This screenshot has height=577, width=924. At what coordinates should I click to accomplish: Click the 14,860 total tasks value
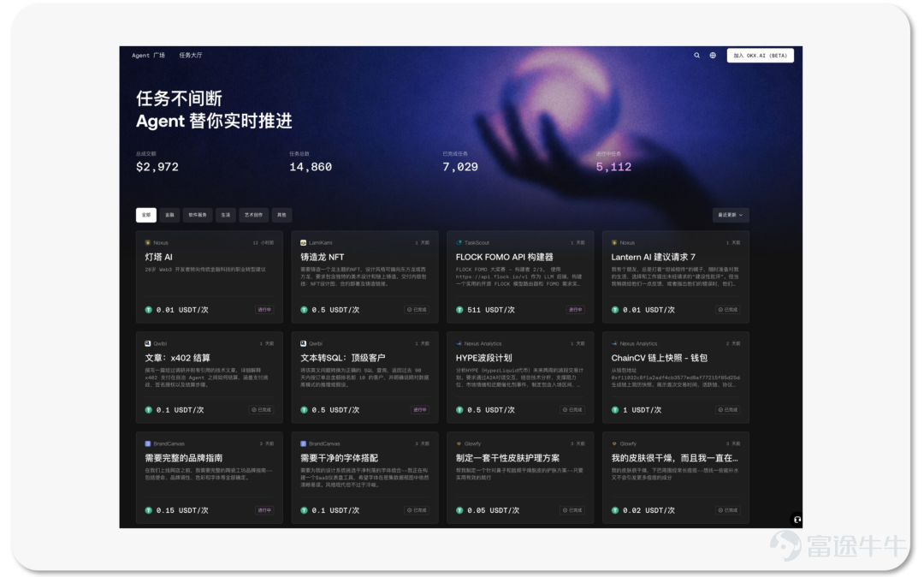311,168
